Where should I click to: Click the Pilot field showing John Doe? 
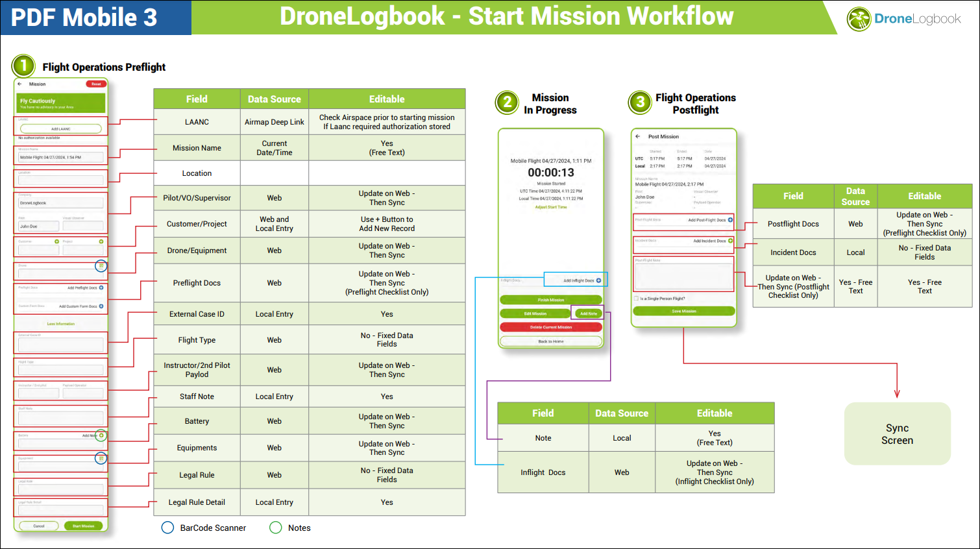39,226
